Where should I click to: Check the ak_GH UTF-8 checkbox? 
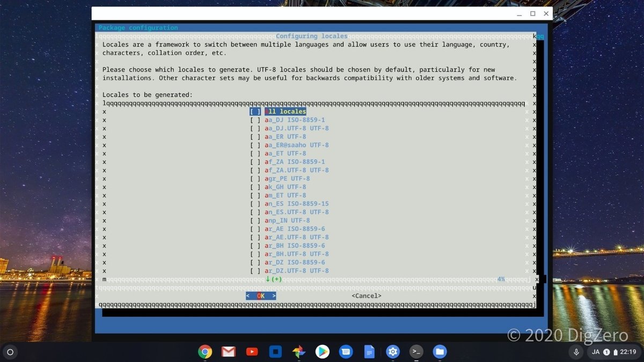[x=255, y=187]
